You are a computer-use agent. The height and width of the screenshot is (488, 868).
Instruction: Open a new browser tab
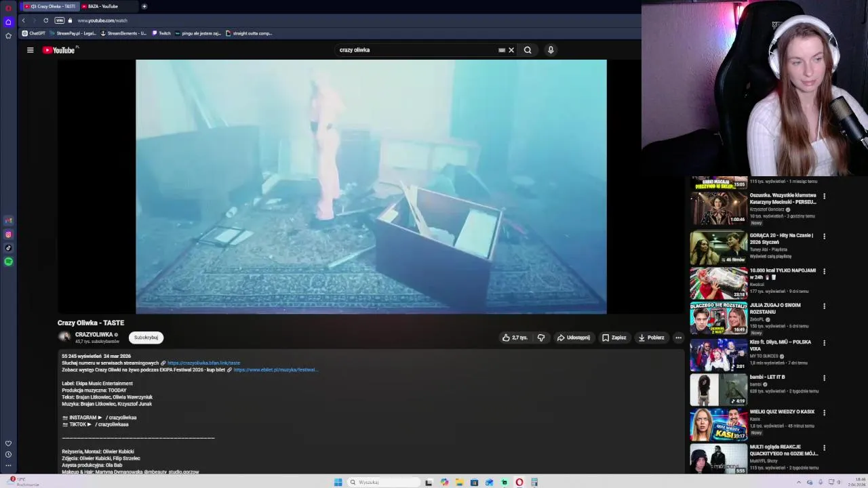(144, 6)
